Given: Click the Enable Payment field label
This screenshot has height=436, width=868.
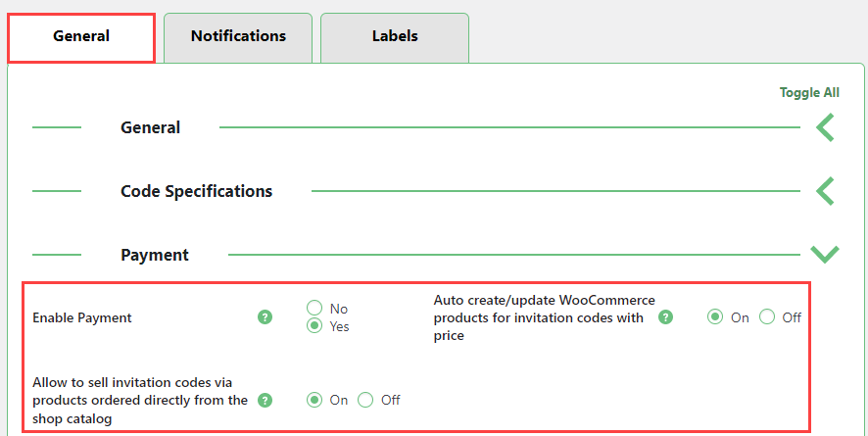Looking at the screenshot, I should point(82,317).
